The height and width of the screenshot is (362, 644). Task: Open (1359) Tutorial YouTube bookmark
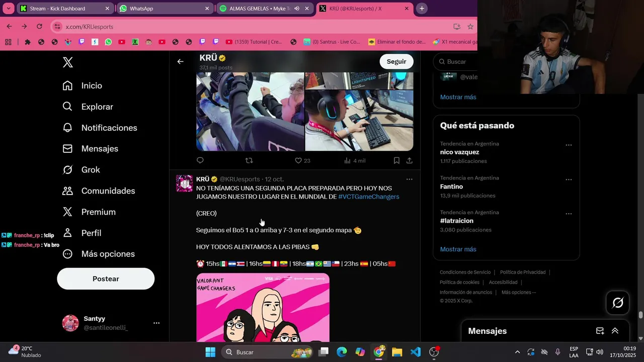coord(254,42)
